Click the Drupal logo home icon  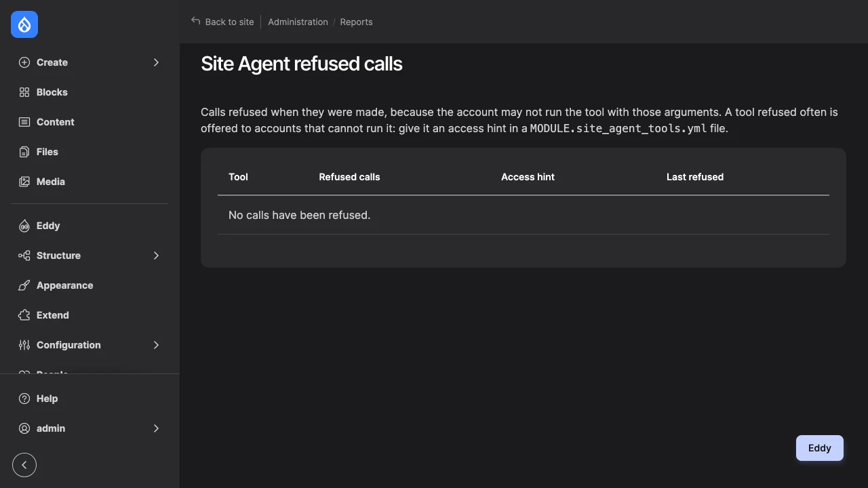(x=24, y=24)
